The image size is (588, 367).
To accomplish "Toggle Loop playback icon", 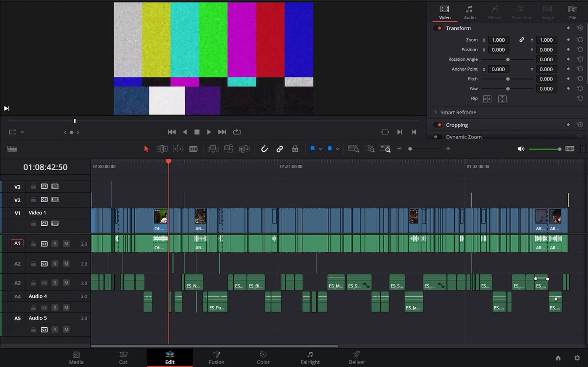I will coord(237,132).
